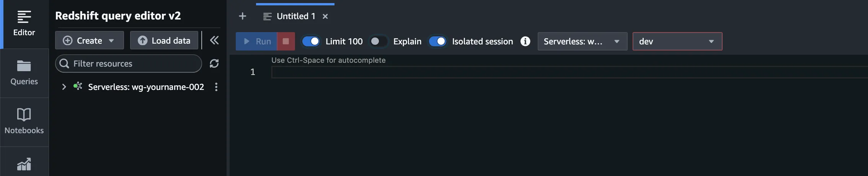Screen dimensions: 868x176
Task: Click the Load data button
Action: pyautogui.click(x=164, y=41)
